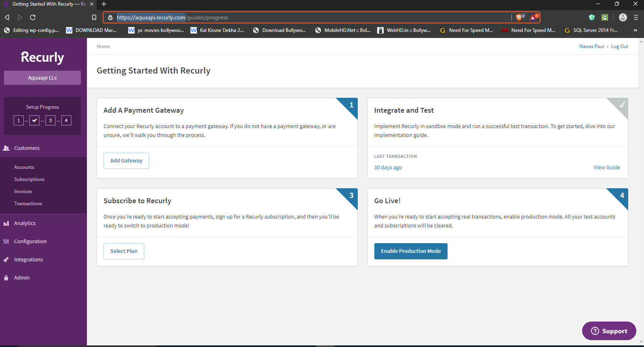Show more bookmarks with the chevron

[x=636, y=30]
